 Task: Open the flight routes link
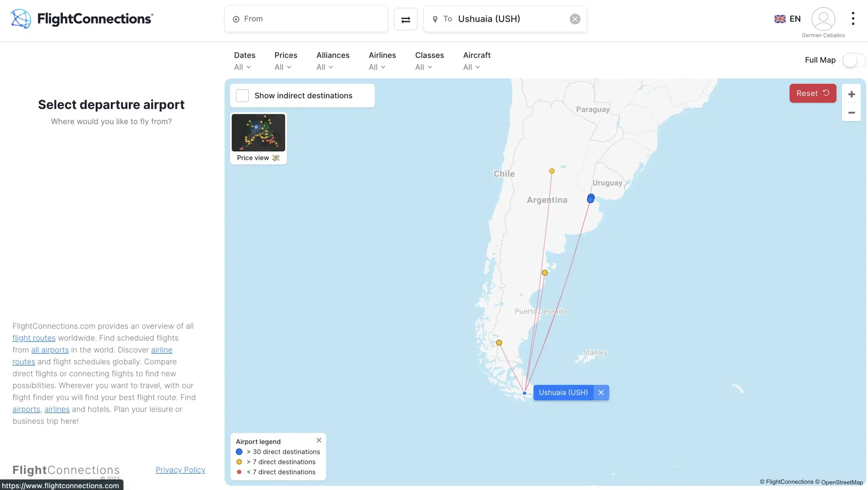(34, 338)
